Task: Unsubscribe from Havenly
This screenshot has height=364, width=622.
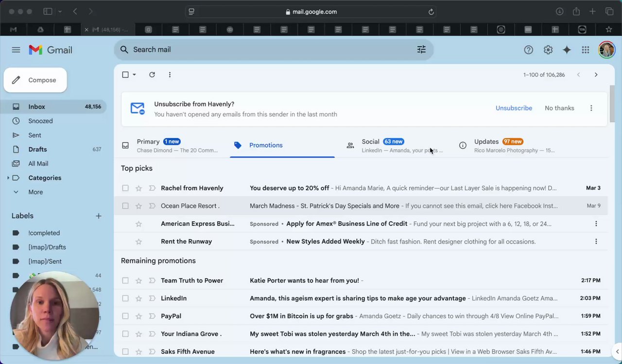Action: click(x=514, y=108)
